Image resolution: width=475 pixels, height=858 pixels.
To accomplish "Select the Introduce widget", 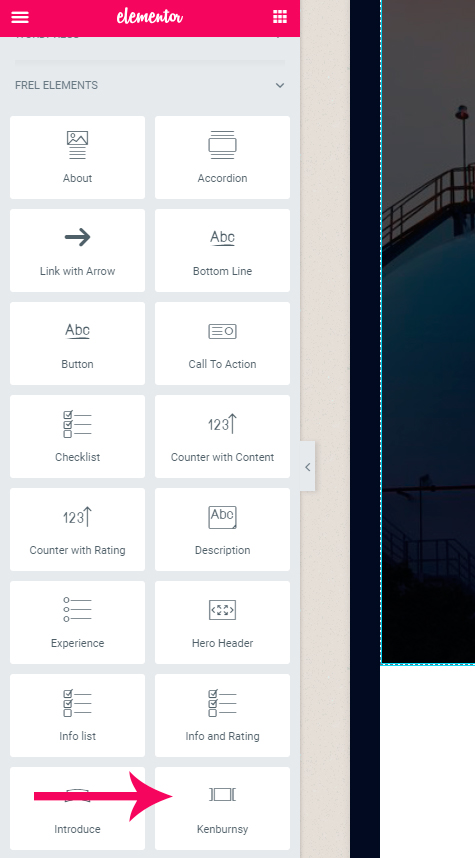I will (x=77, y=809).
